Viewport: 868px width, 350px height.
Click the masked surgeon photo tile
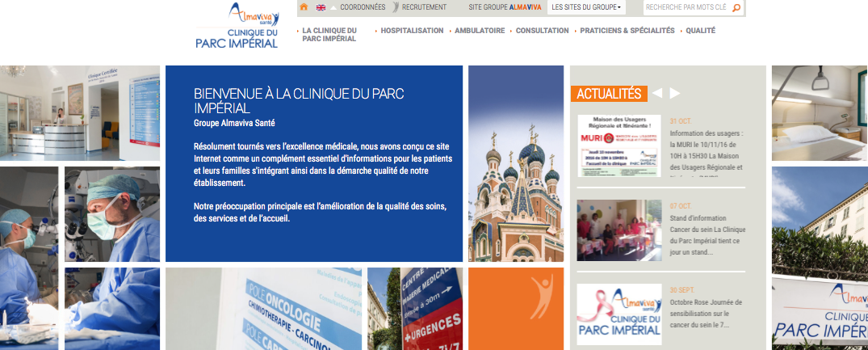tap(112, 214)
